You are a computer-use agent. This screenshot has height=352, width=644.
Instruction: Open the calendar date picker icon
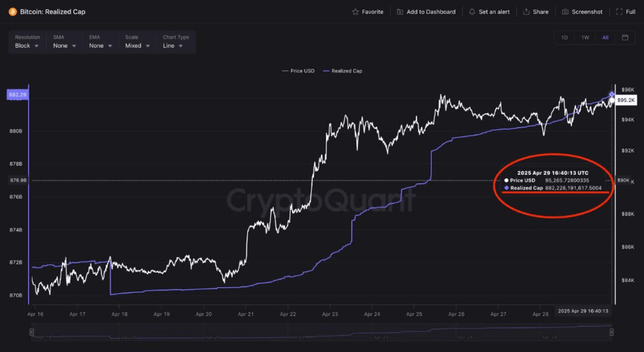pos(625,37)
